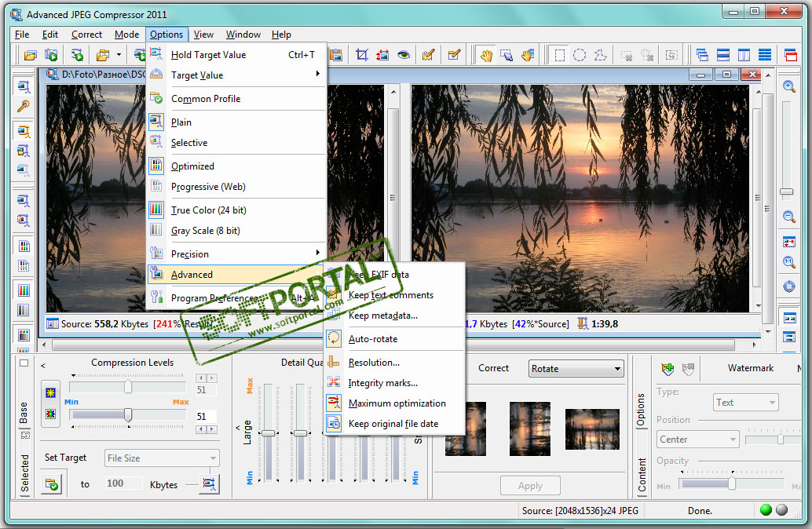Click the true color bars sidebar icon

tap(24, 290)
